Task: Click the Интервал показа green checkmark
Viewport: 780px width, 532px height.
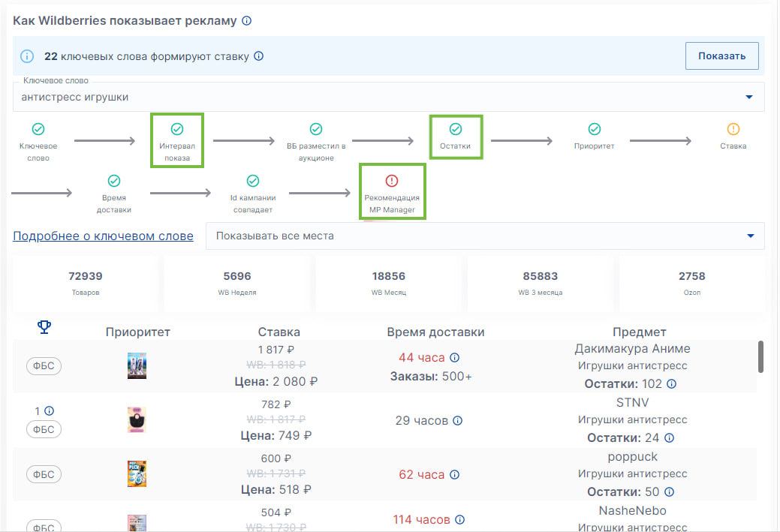Action: (x=177, y=129)
